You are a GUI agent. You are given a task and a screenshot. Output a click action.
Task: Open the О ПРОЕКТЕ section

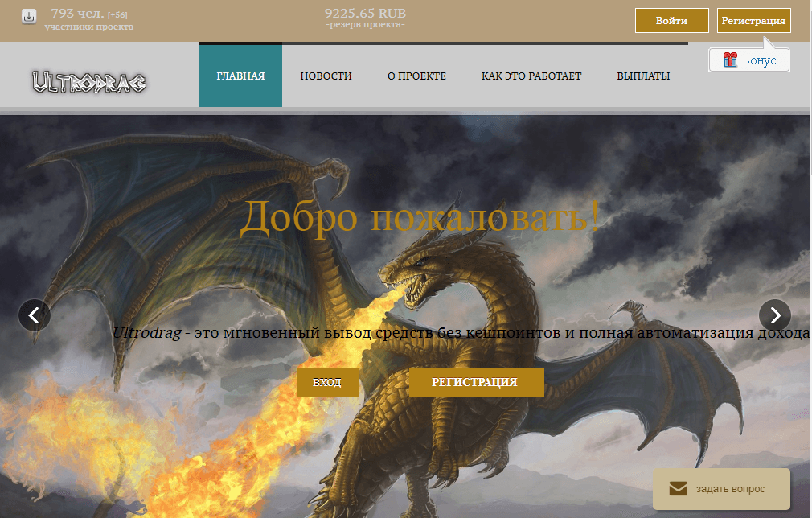pos(416,76)
